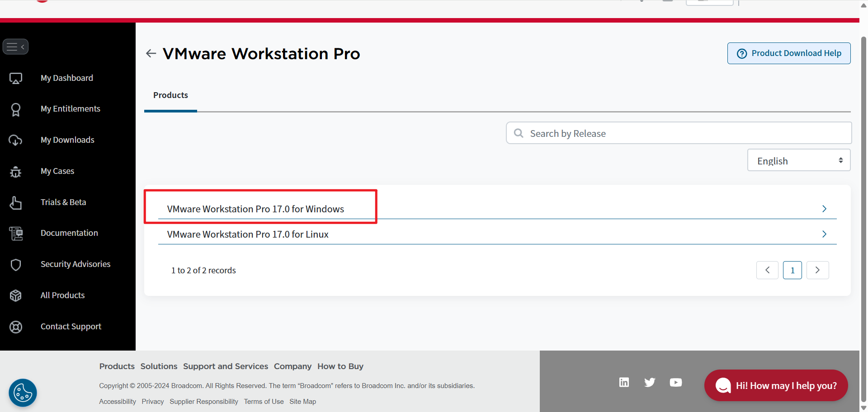Open the chat help button
Viewport: 868px width, 412px height.
point(776,385)
